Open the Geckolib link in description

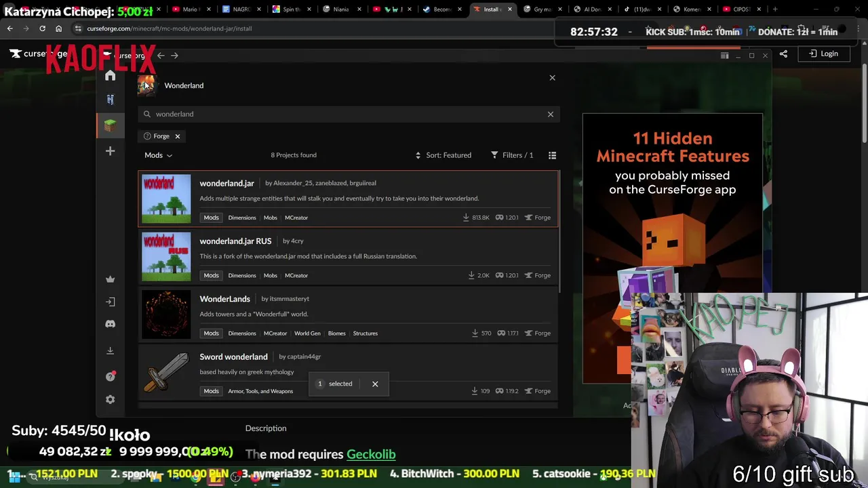[371, 454]
